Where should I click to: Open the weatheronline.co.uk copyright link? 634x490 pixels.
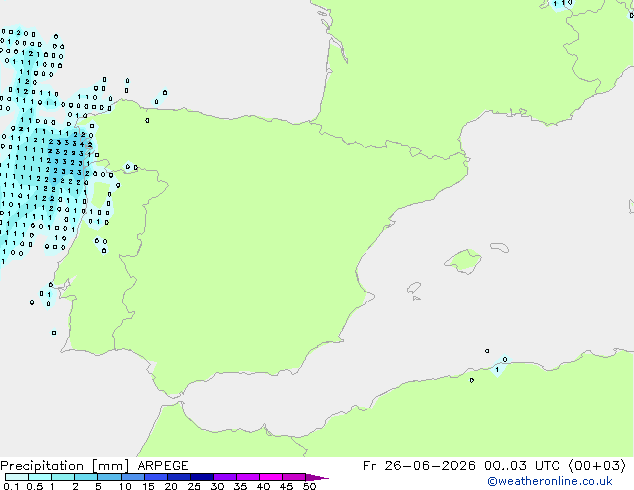[x=550, y=481]
